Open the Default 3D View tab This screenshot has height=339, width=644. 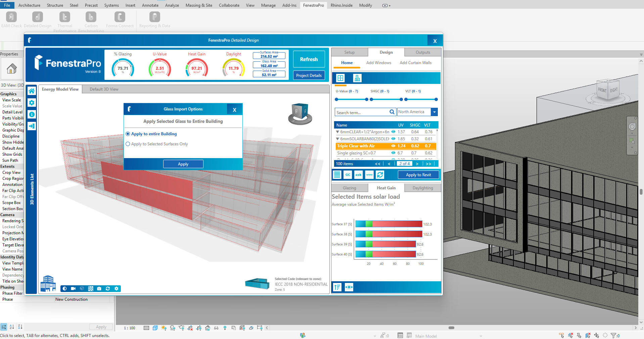[104, 89]
